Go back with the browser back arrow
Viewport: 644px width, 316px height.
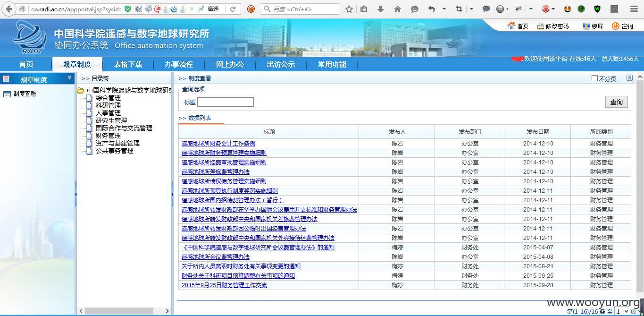pyautogui.click(x=9, y=9)
